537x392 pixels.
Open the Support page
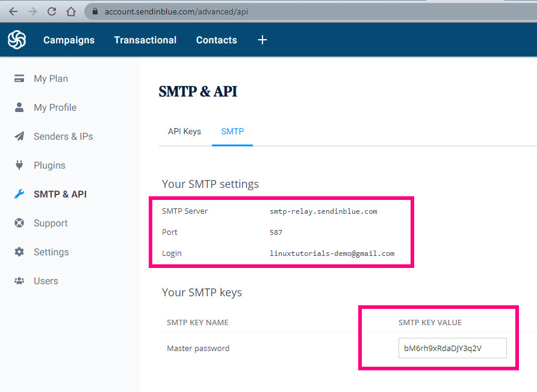[51, 223]
